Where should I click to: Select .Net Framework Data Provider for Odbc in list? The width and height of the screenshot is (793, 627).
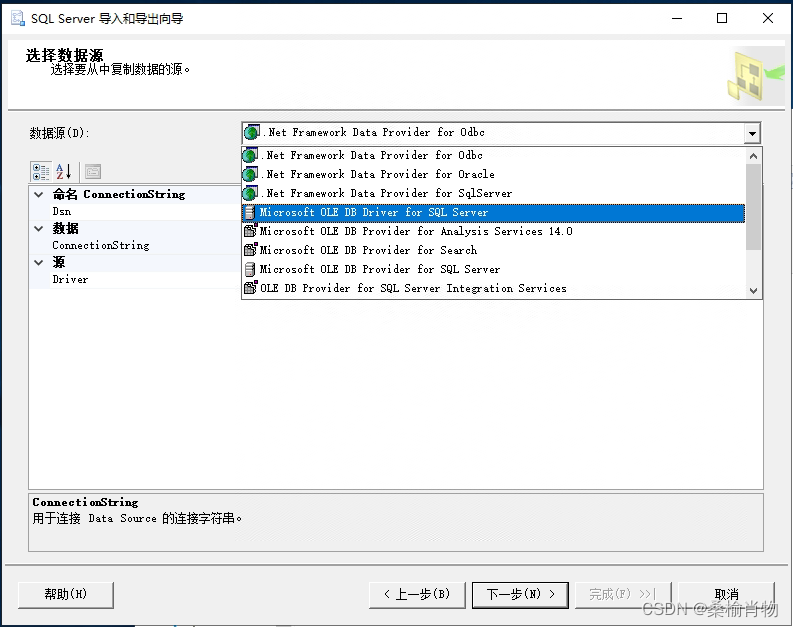pyautogui.click(x=494, y=155)
